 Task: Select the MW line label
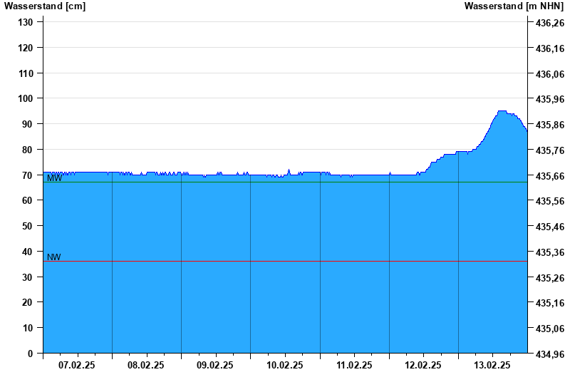pyautogui.click(x=54, y=178)
